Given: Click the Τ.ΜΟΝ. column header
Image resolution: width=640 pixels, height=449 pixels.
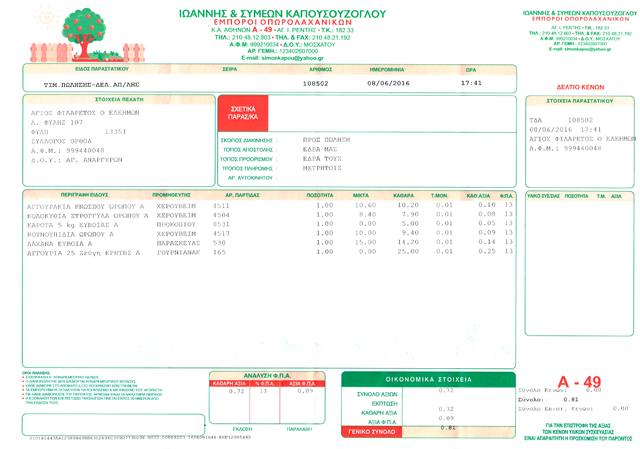Looking at the screenshot, I should [439, 196].
